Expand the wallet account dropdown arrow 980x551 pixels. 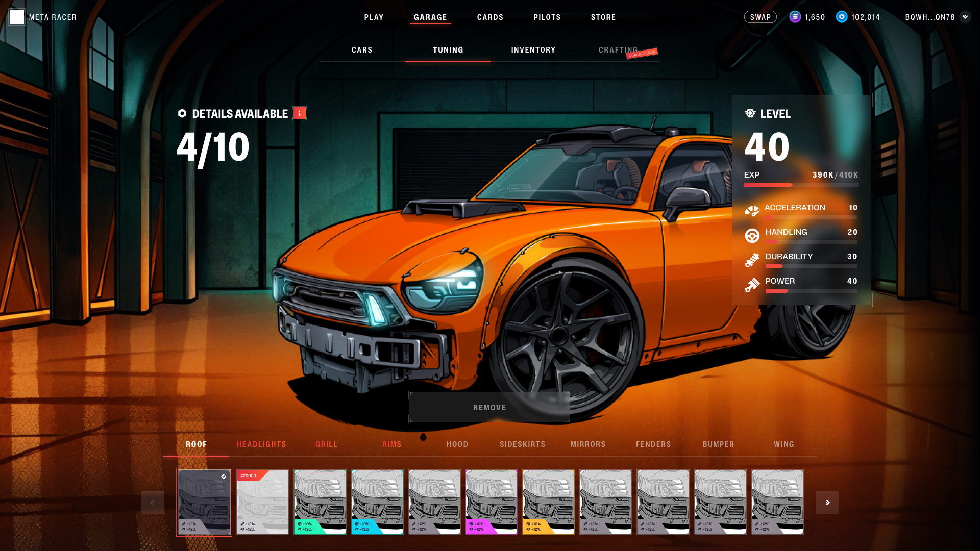pos(965,17)
